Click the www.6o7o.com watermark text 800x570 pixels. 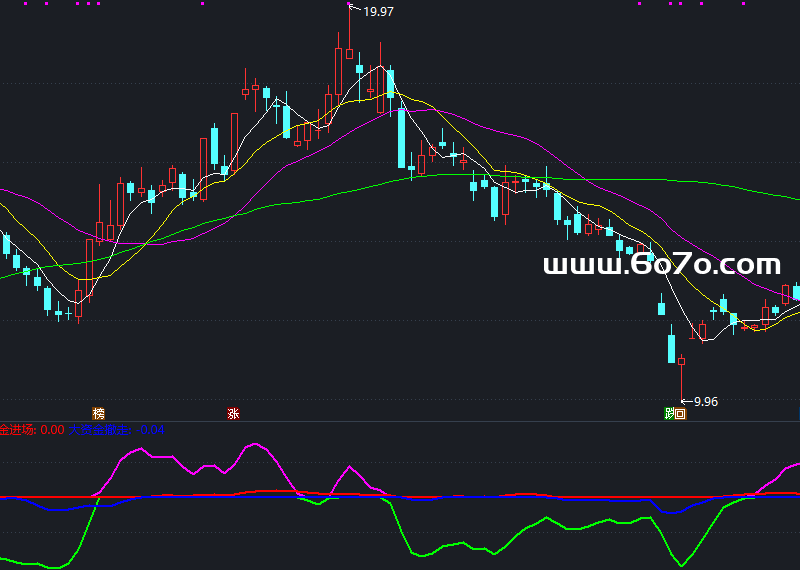[x=661, y=265]
